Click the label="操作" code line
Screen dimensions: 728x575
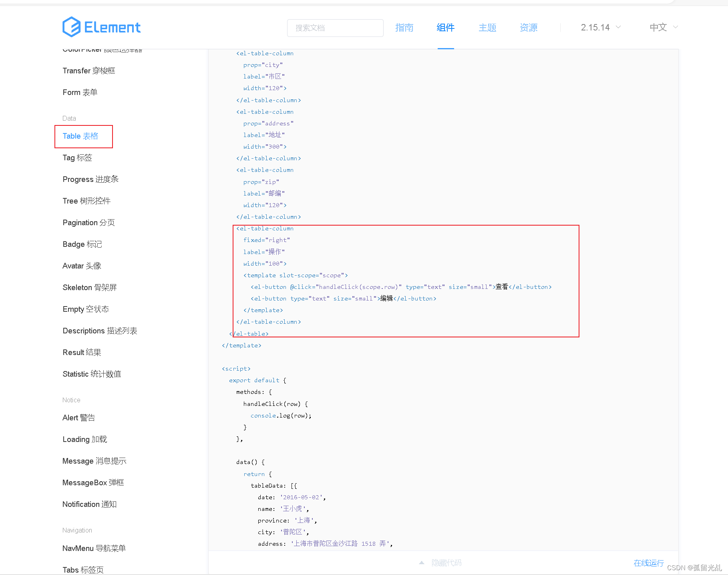(x=264, y=252)
